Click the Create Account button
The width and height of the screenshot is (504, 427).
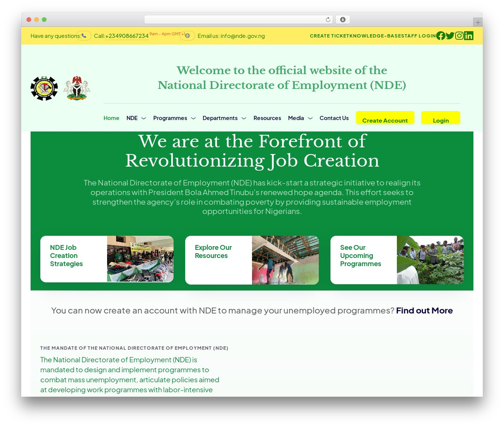click(385, 118)
